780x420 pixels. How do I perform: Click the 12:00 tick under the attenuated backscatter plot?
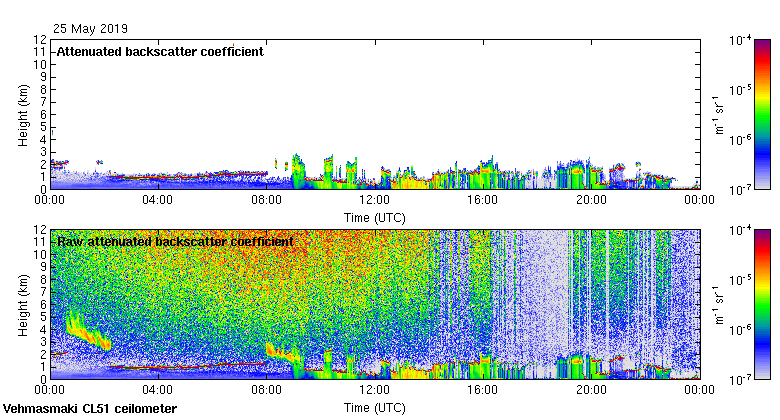point(375,200)
